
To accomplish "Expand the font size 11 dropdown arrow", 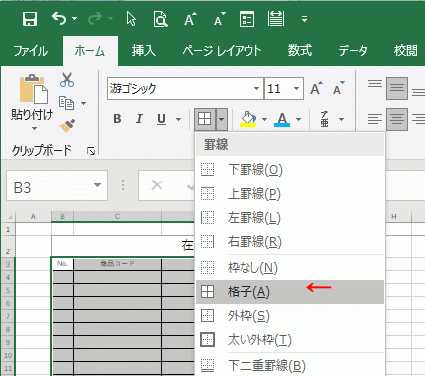I will [x=296, y=89].
